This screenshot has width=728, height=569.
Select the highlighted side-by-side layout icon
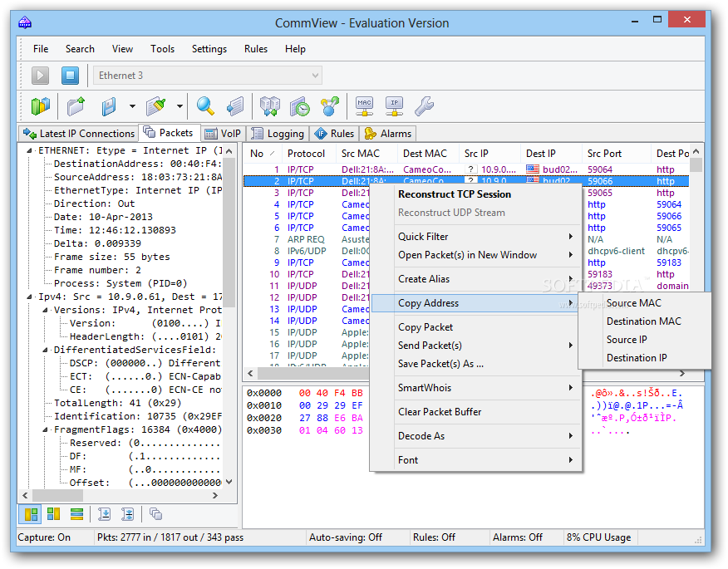tap(31, 514)
